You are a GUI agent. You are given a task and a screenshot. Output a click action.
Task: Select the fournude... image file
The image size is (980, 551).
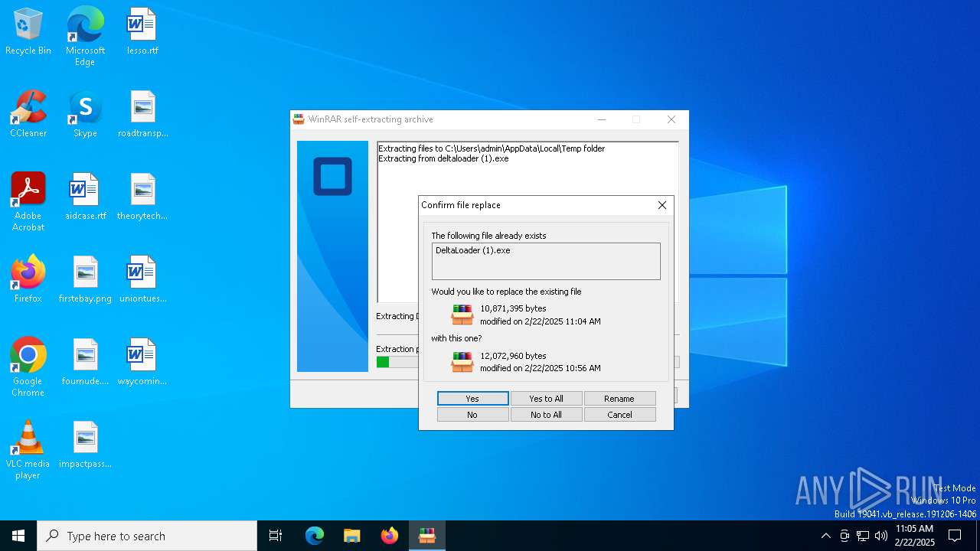click(85, 363)
